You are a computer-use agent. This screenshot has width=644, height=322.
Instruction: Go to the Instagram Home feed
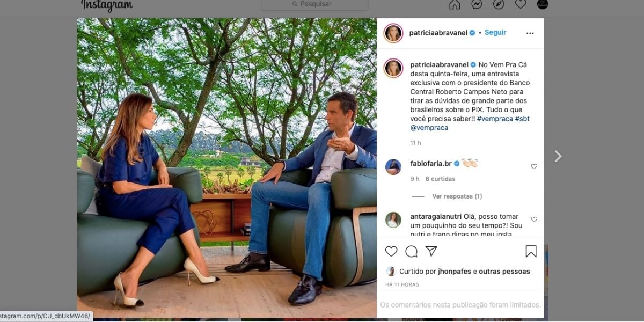(x=455, y=5)
